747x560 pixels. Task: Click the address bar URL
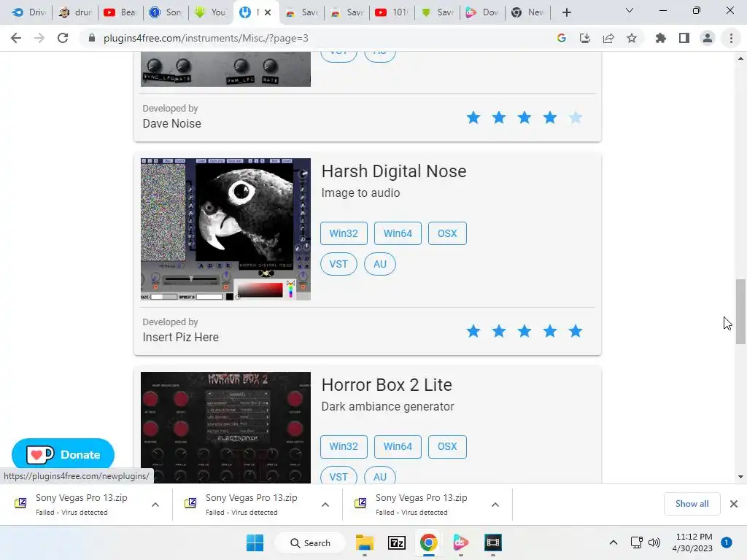[206, 38]
